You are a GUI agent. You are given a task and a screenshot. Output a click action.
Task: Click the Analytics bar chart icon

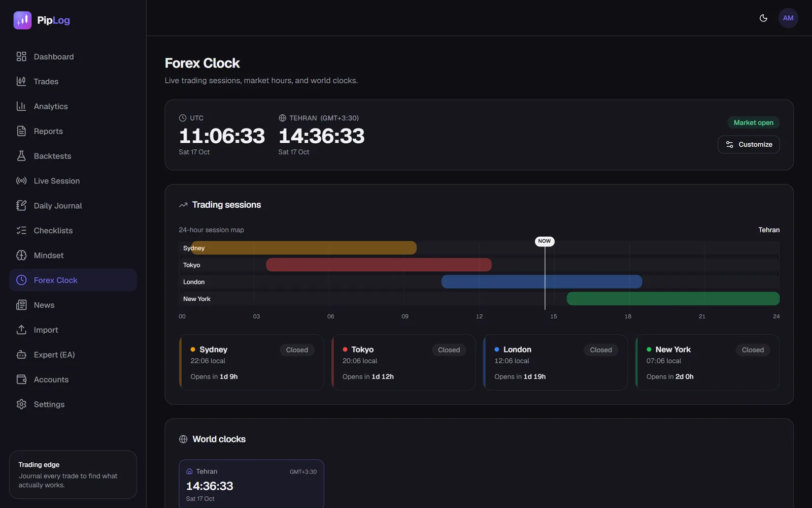pos(21,106)
